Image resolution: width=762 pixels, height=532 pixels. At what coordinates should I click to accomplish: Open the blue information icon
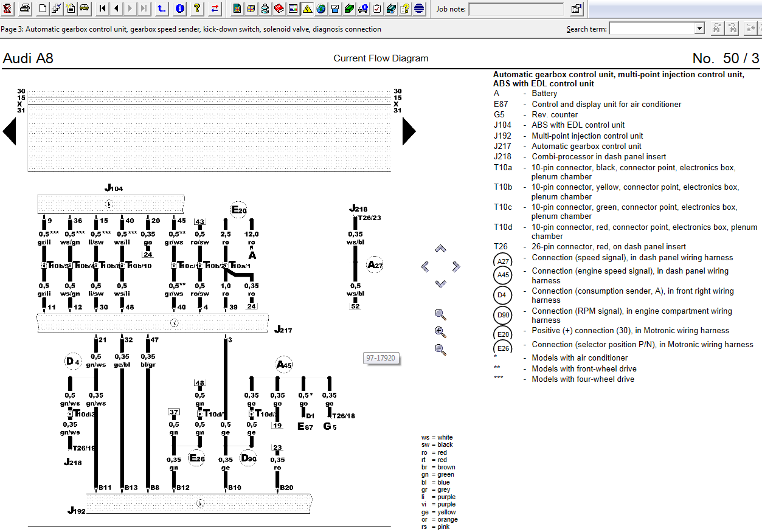(x=180, y=9)
